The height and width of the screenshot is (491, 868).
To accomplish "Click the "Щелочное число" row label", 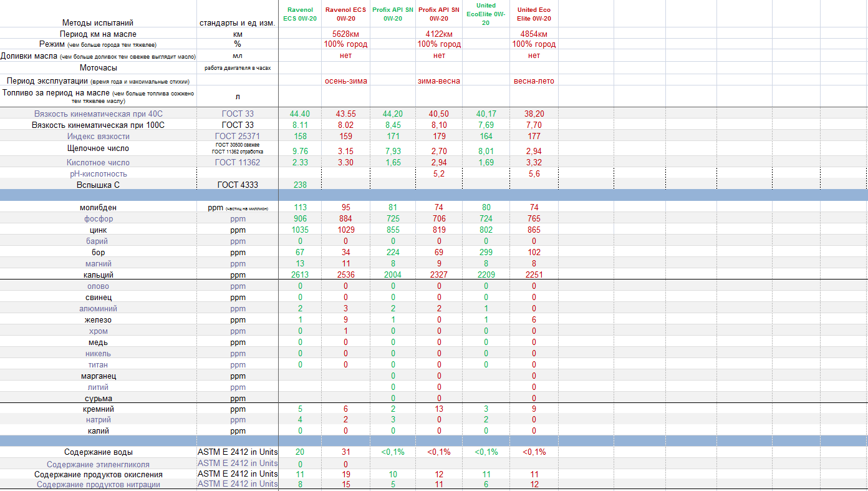I will 98,148.
